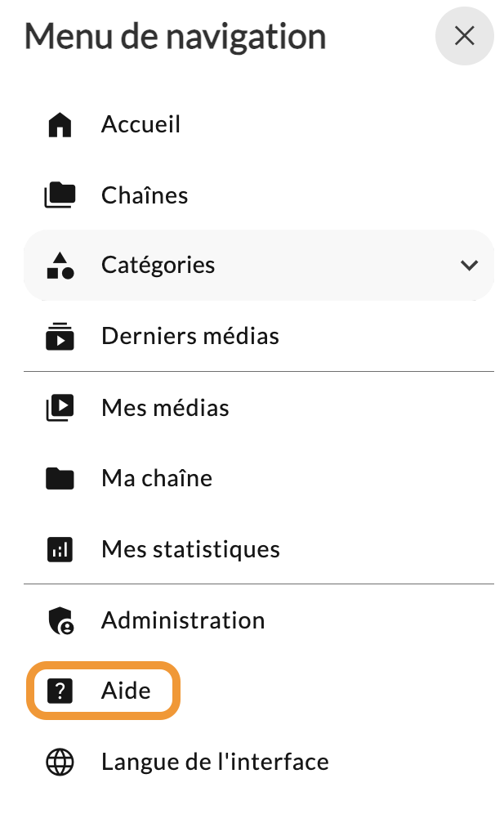Click the shapes icon next to Catégories
The image size is (504, 823).
[x=60, y=266]
